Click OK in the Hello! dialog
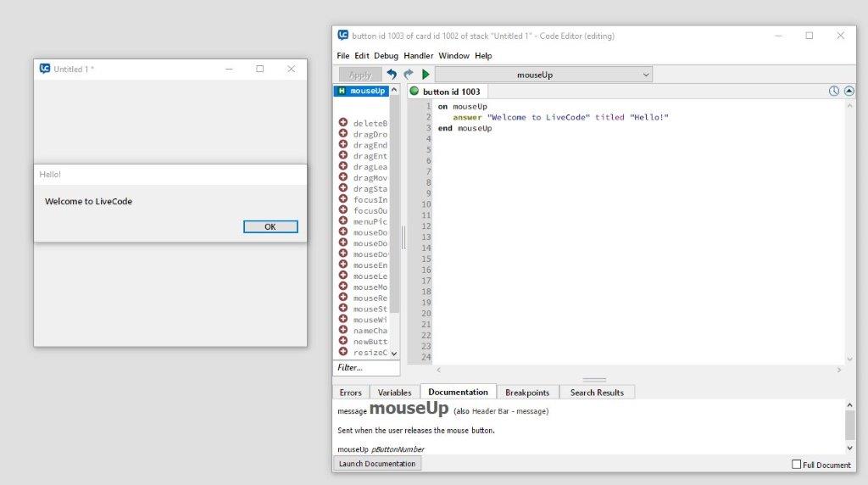Screen dimensions: 868x485 pyautogui.click(x=270, y=226)
